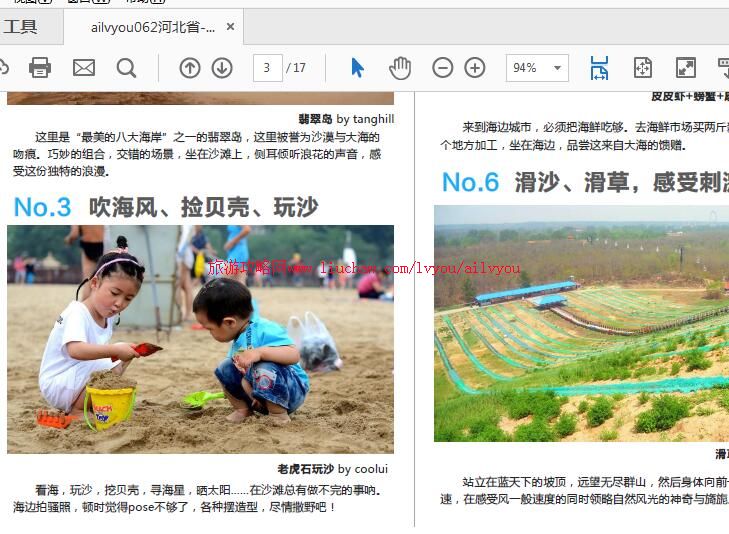This screenshot has height=534, width=729.
Task: Select fit one full page icon
Action: 643,68
